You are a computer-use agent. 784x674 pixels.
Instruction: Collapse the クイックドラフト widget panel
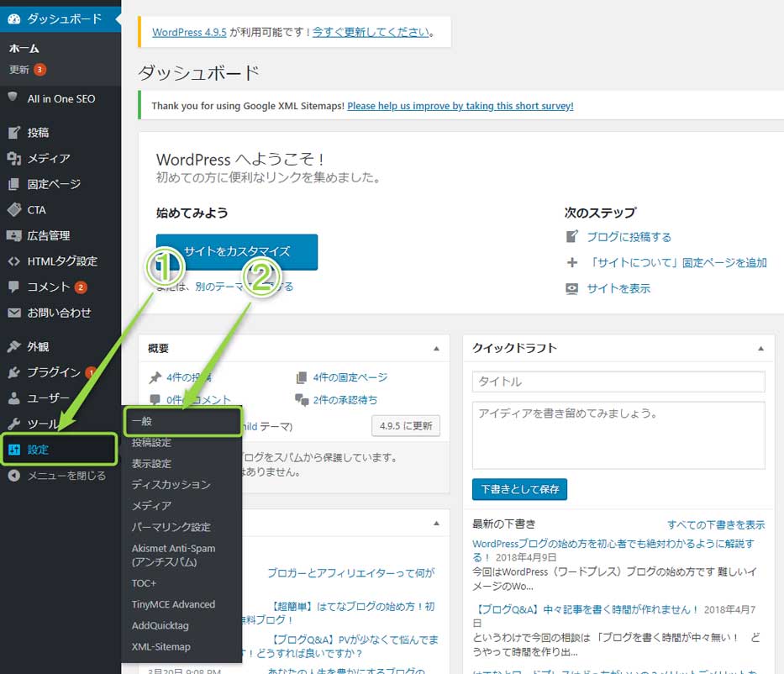click(760, 349)
